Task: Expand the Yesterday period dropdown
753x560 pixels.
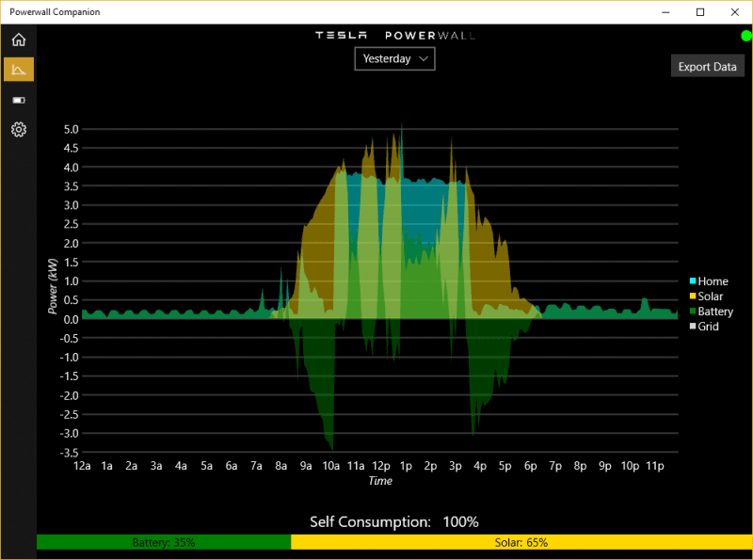Action: click(394, 58)
